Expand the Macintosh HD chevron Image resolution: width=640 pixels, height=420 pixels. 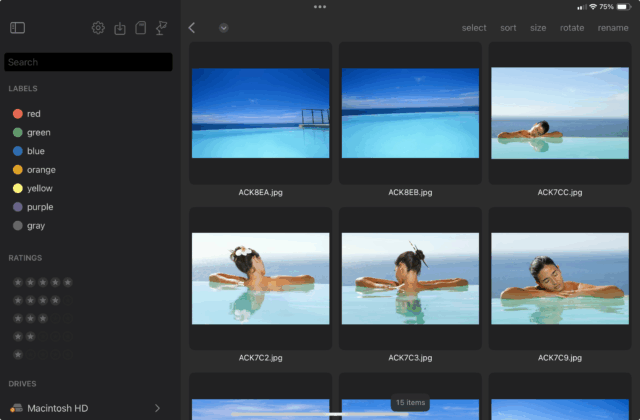[x=157, y=408]
